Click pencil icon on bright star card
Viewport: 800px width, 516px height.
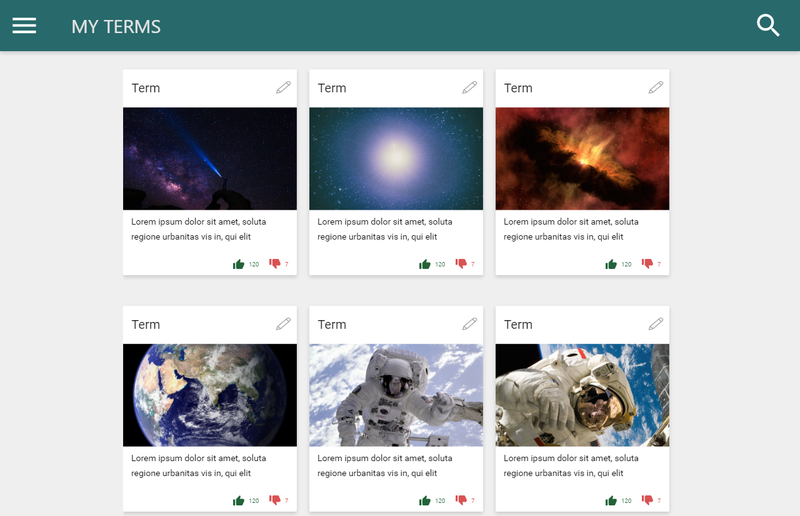(469, 88)
